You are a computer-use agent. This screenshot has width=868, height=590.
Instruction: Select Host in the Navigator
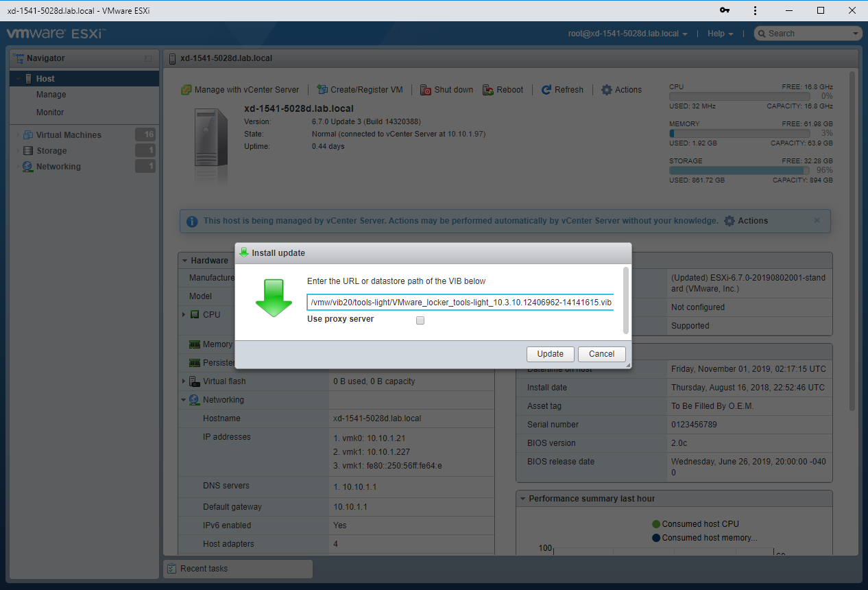pos(84,79)
